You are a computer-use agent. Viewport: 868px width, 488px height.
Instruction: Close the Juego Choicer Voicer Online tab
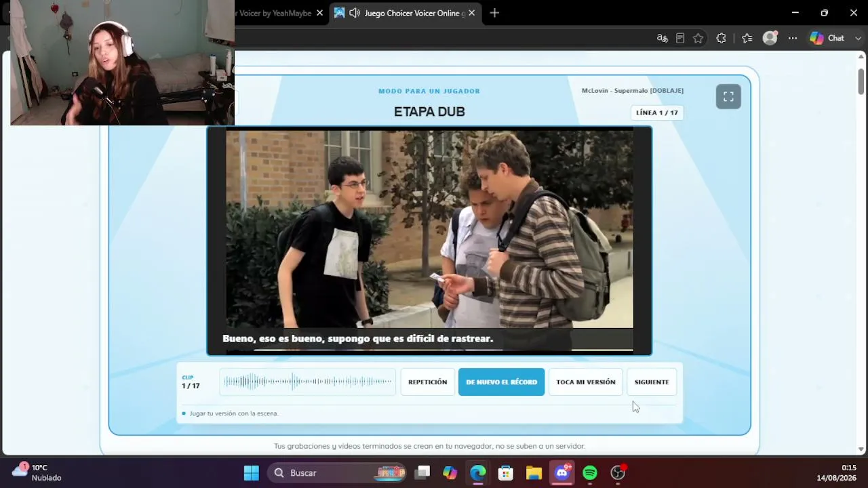(x=471, y=13)
